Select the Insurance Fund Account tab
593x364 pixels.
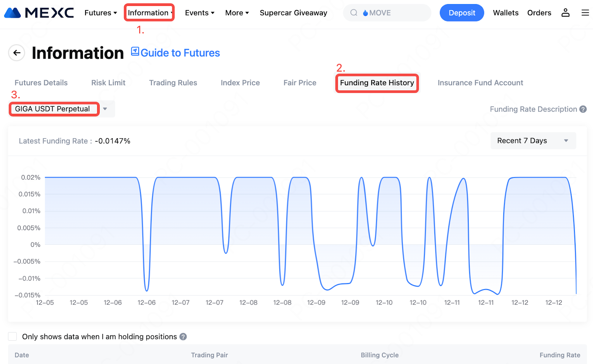point(480,83)
